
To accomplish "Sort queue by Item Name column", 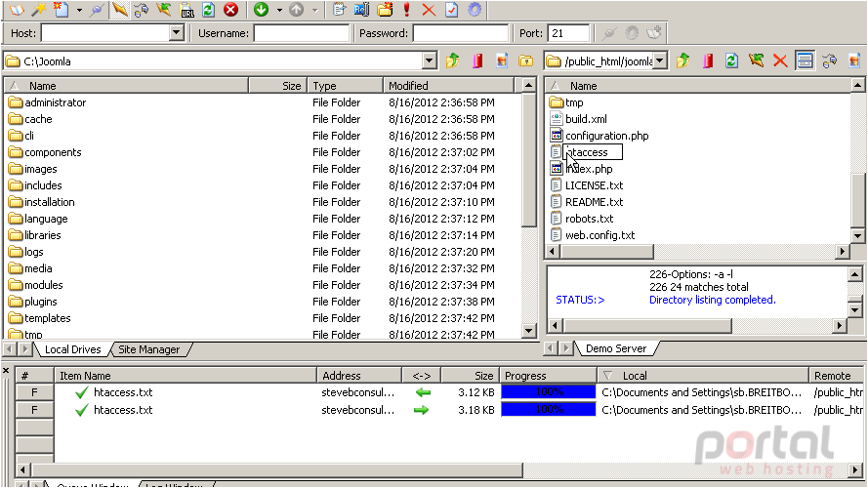I will pos(185,376).
